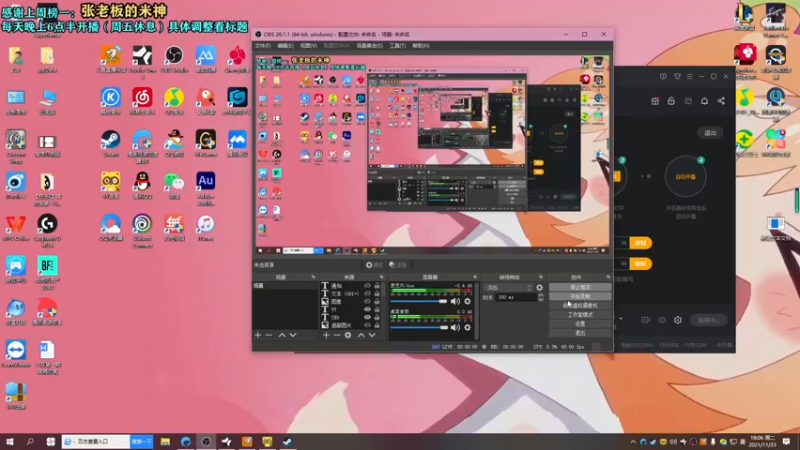Click the Start Recording button in Controls
Viewport: 800px width, 450px height.
pyautogui.click(x=580, y=296)
